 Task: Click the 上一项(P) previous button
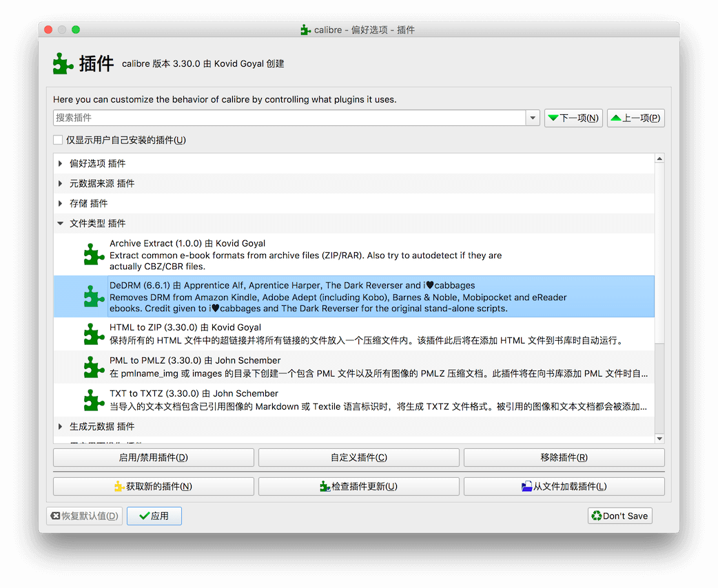click(635, 118)
